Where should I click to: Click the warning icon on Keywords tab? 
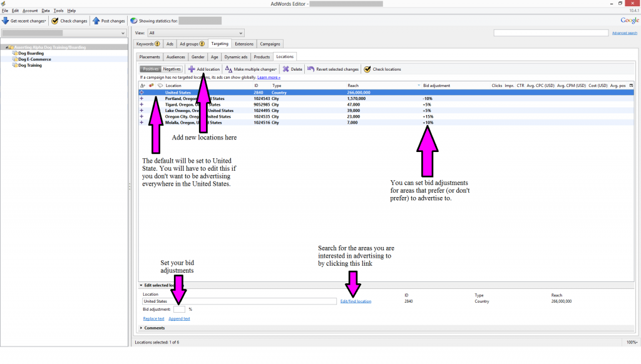tap(157, 44)
